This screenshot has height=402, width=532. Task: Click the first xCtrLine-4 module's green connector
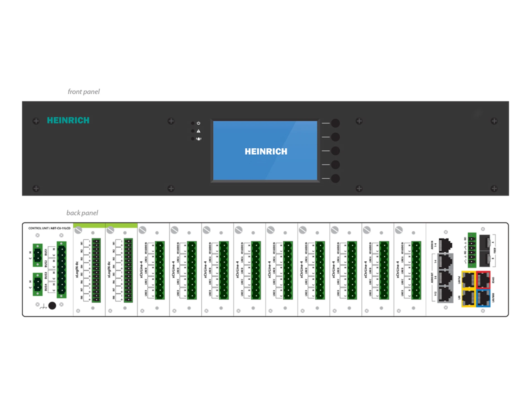click(160, 270)
